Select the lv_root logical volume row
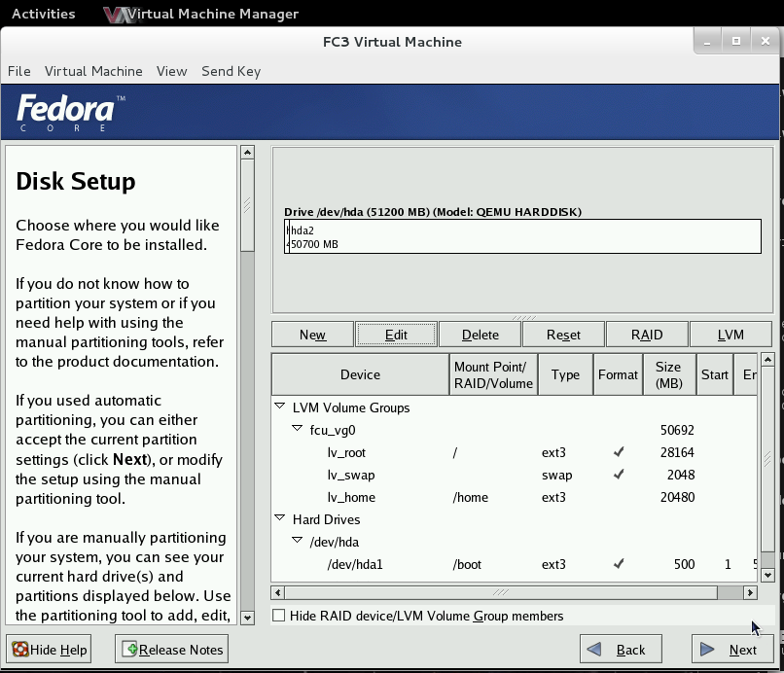Image resolution: width=784 pixels, height=673 pixels. click(514, 452)
